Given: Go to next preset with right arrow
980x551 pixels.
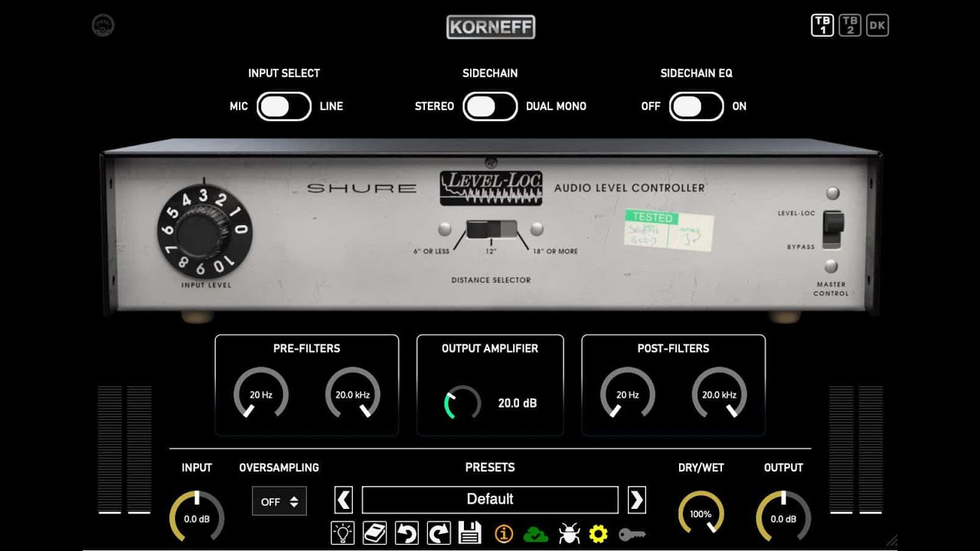Looking at the screenshot, I should (636, 500).
